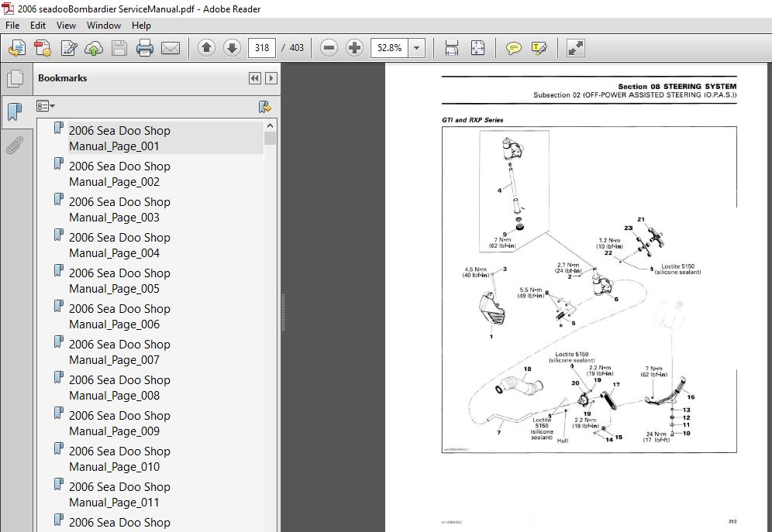
Task: Click the panel divider grip handle
Action: coord(283,313)
